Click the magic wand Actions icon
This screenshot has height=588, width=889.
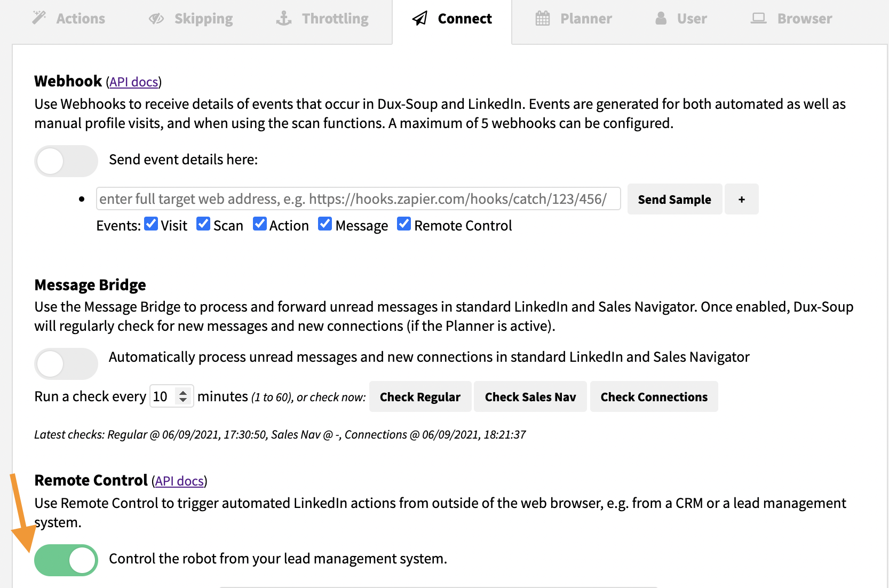click(39, 18)
